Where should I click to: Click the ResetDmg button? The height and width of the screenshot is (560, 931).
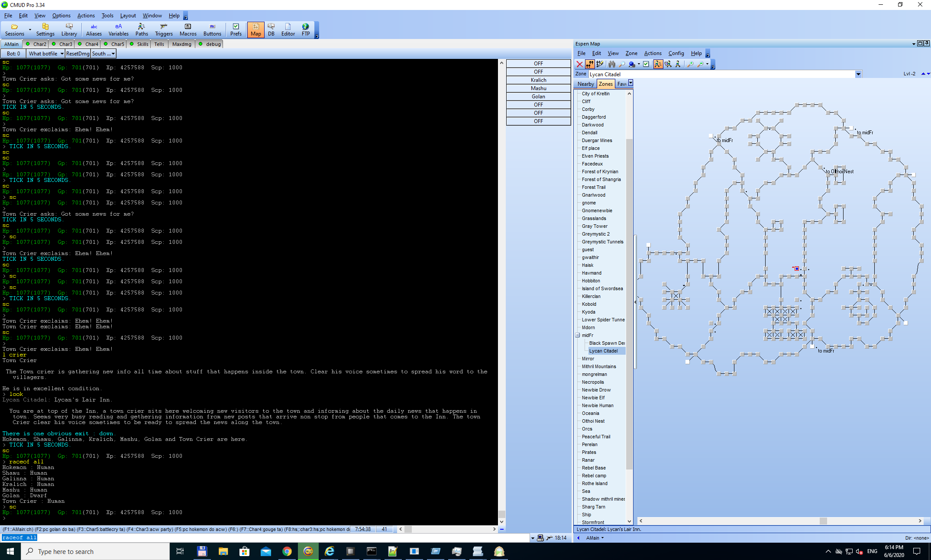[x=78, y=54]
